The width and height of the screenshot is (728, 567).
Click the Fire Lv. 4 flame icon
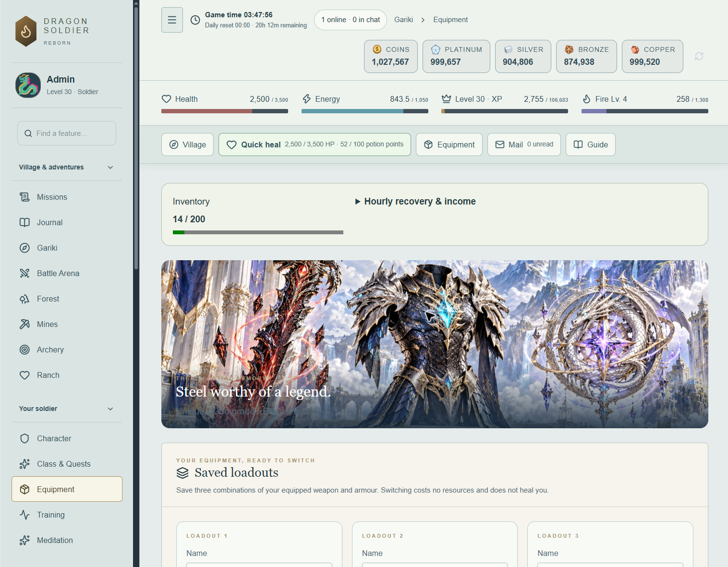click(586, 99)
